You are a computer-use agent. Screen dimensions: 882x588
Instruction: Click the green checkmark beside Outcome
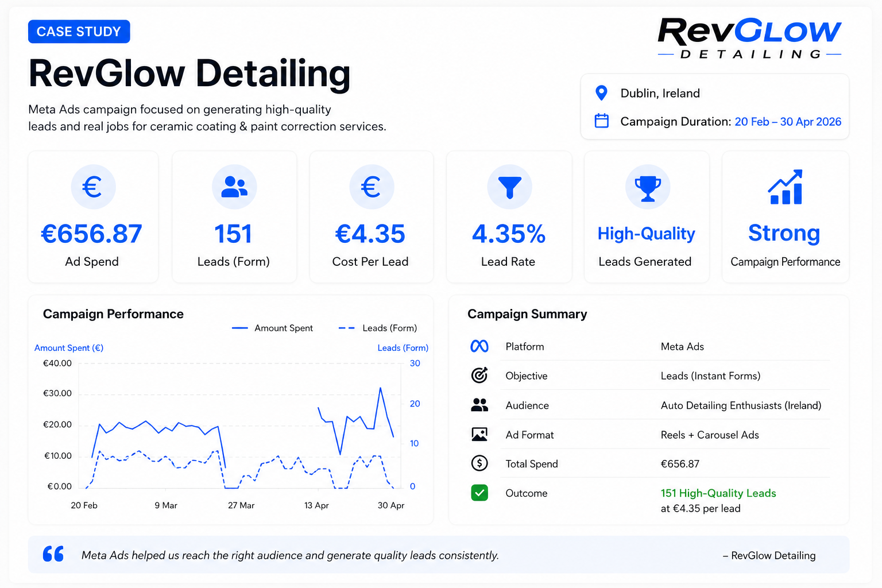point(479,493)
